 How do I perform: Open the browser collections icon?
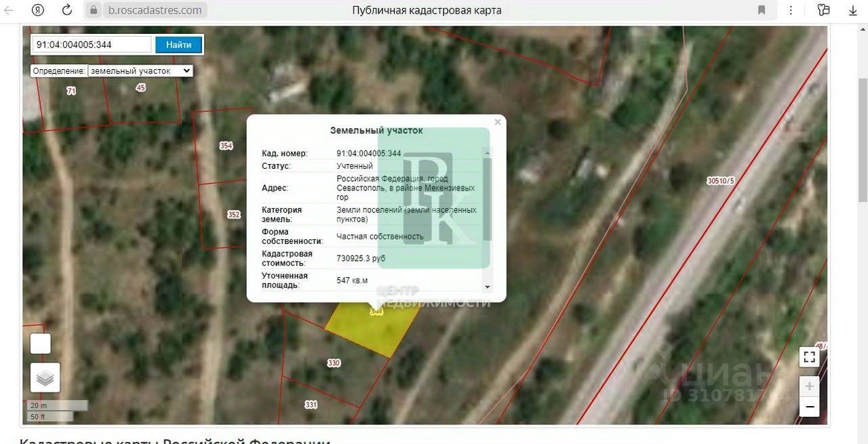tap(823, 10)
